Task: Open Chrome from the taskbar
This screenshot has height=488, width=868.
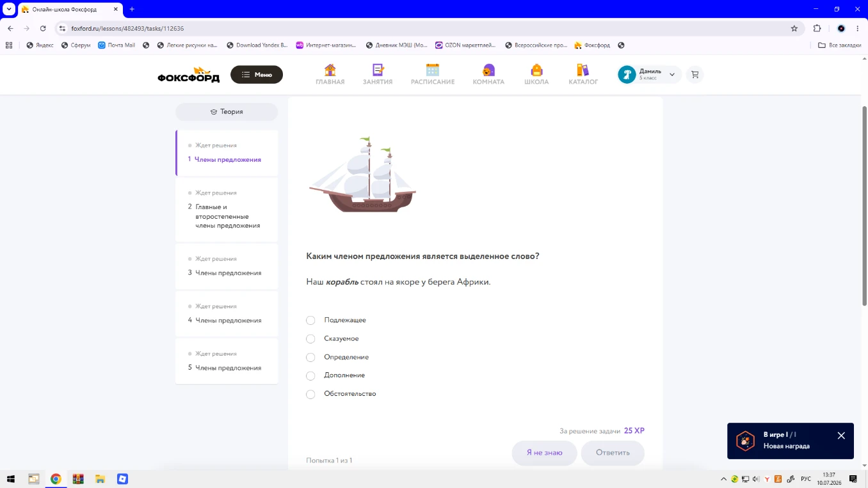Action: point(56,479)
